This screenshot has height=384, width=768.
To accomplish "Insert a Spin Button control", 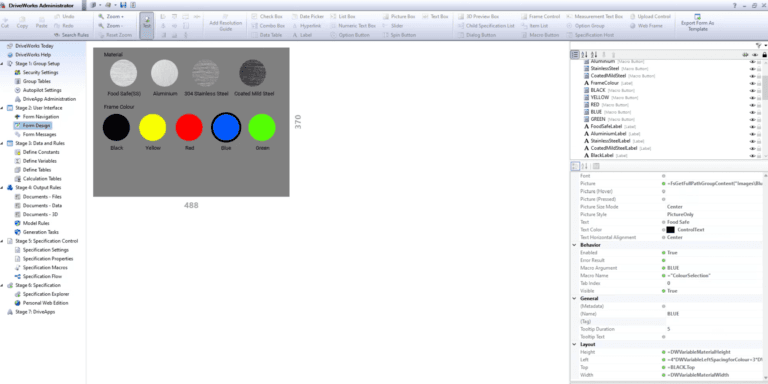I will pyautogui.click(x=399, y=35).
